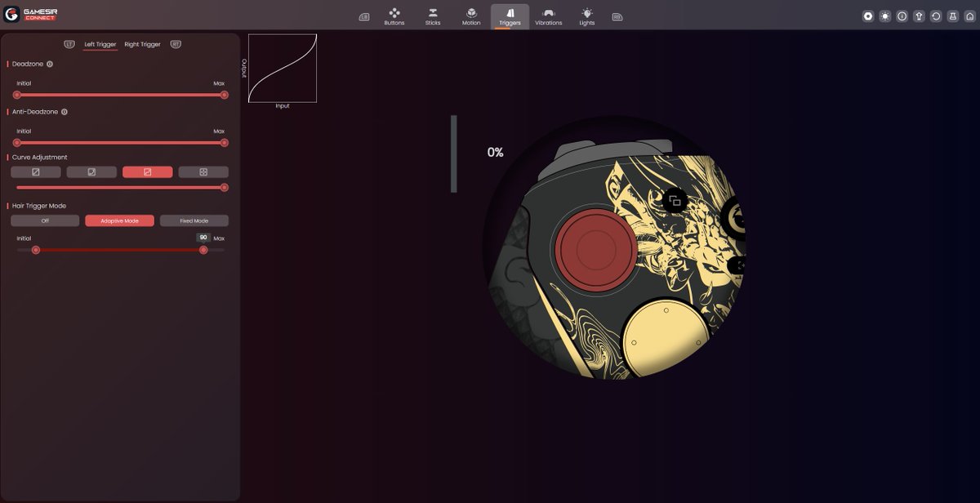Click the GameSir Connect logo
980x503 pixels.
(31, 14)
